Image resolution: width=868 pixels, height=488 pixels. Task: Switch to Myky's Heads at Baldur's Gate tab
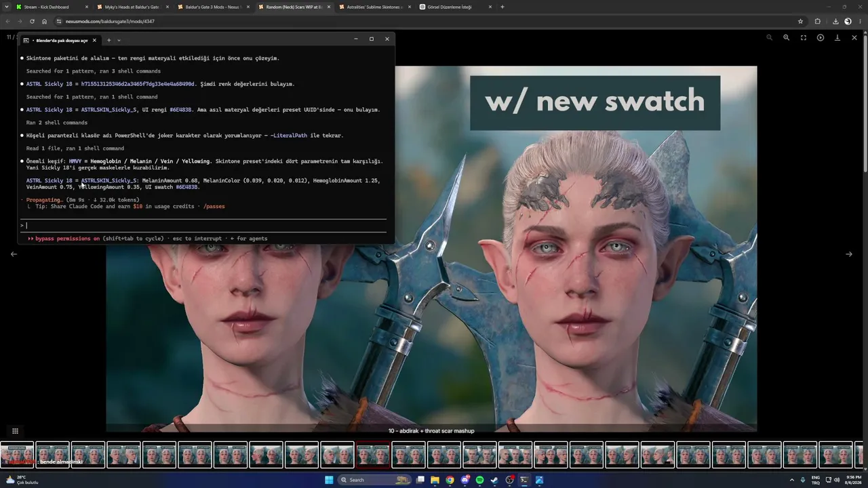pyautogui.click(x=132, y=7)
